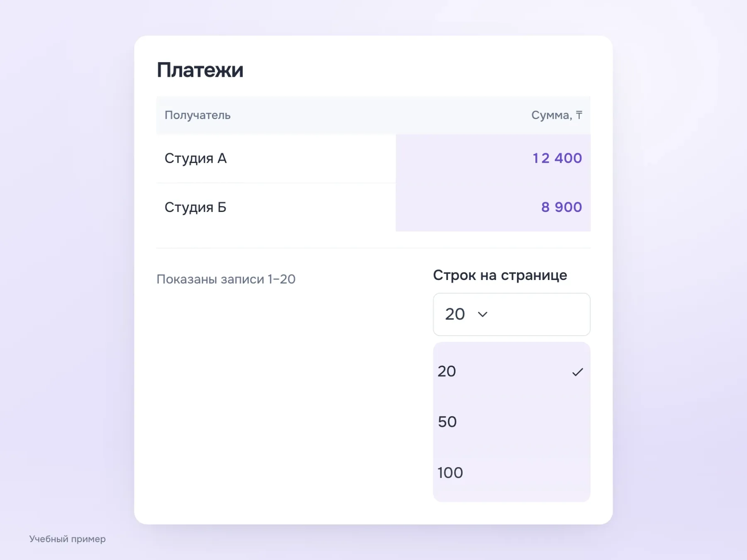Viewport: 747px width, 560px height.
Task: Open the rows-per-page dropdown showing 20
Action: point(511,314)
